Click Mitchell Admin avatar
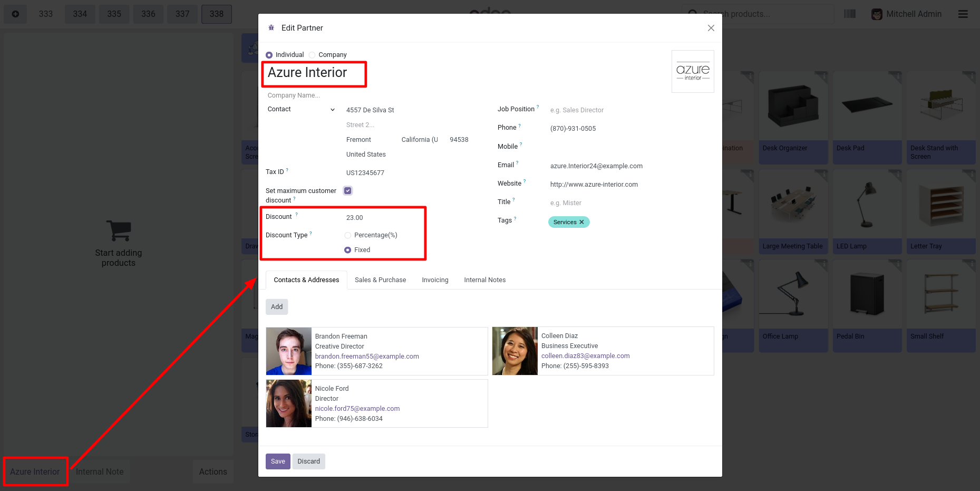 877,14
